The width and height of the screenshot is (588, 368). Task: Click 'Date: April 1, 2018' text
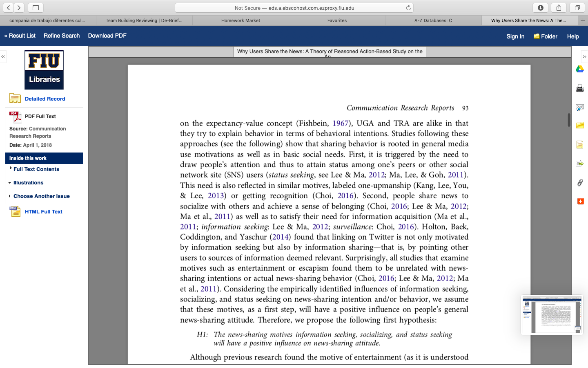coord(31,145)
